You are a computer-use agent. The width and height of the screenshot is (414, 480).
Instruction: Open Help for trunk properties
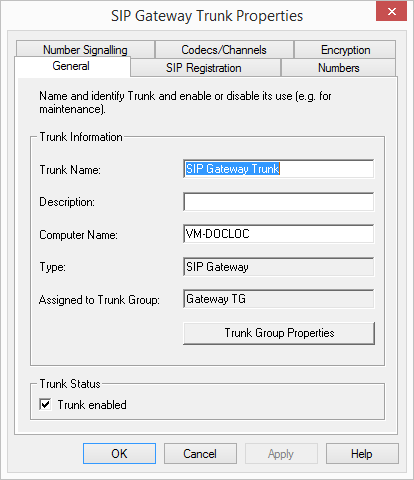(x=362, y=453)
